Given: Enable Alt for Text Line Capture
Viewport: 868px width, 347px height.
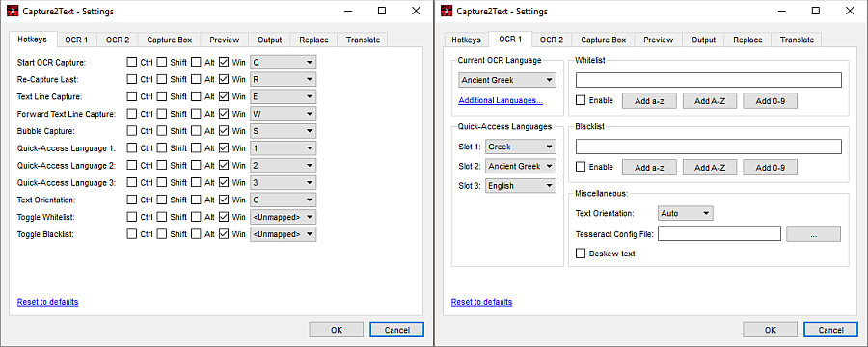Looking at the screenshot, I should [x=196, y=96].
